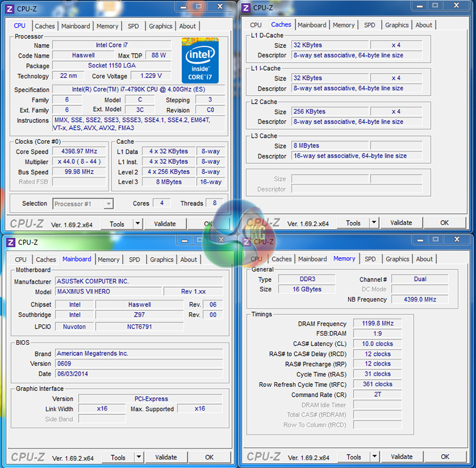
Task: Maximize the CPU-Z window showing the Caches tab
Action: [x=435, y=6]
